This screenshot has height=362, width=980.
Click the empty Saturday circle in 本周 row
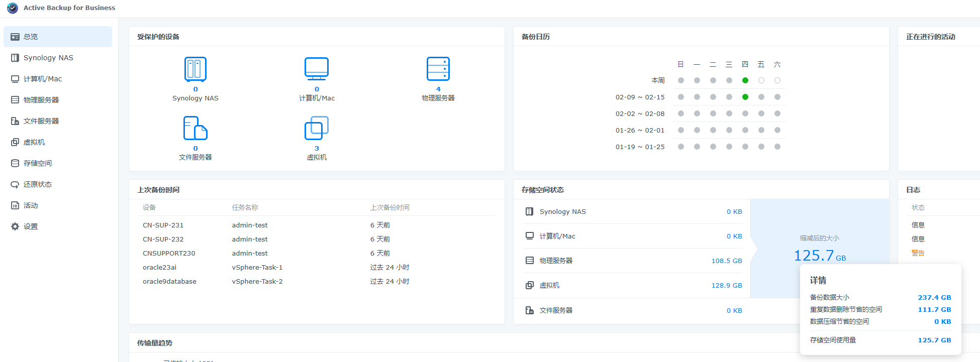[777, 80]
